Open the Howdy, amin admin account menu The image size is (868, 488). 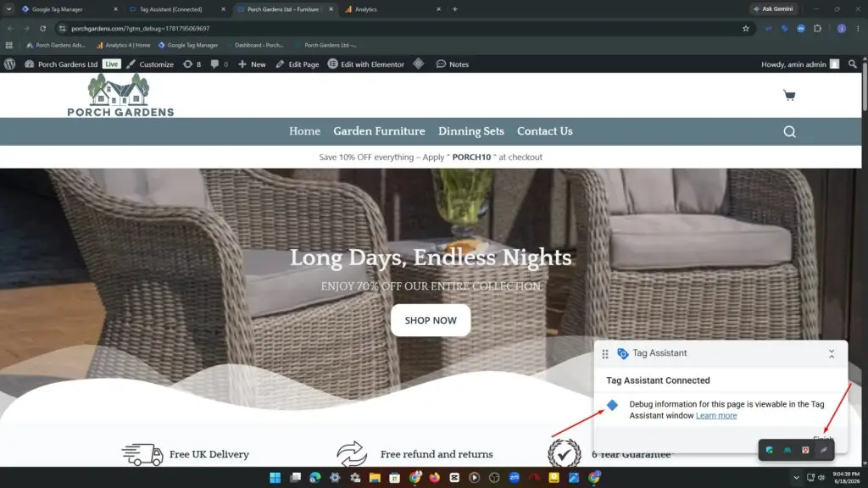pyautogui.click(x=800, y=64)
